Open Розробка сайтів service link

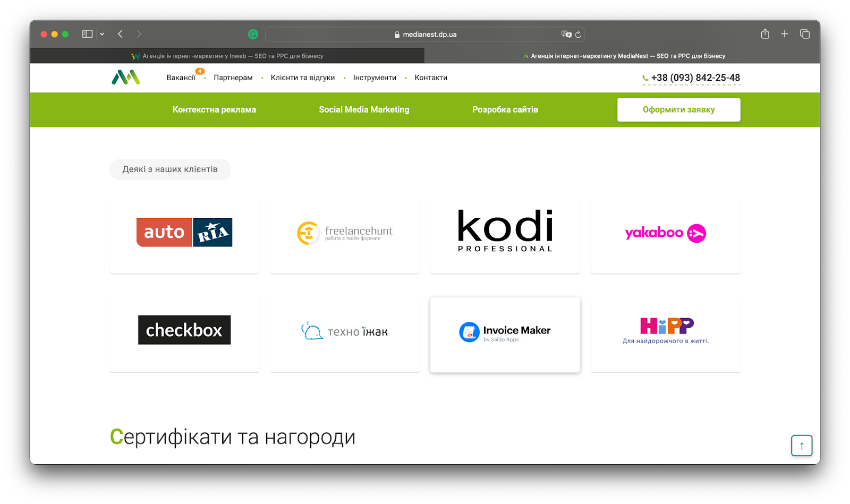pos(505,109)
